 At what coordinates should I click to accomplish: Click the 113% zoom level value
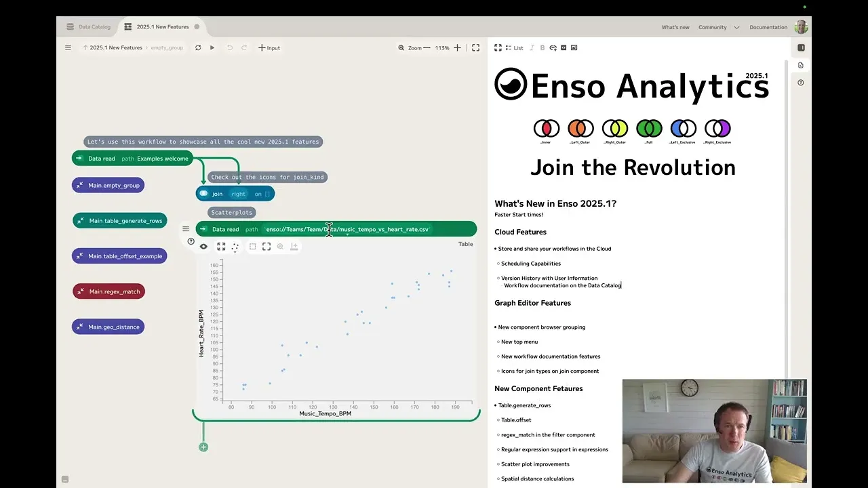tap(442, 48)
